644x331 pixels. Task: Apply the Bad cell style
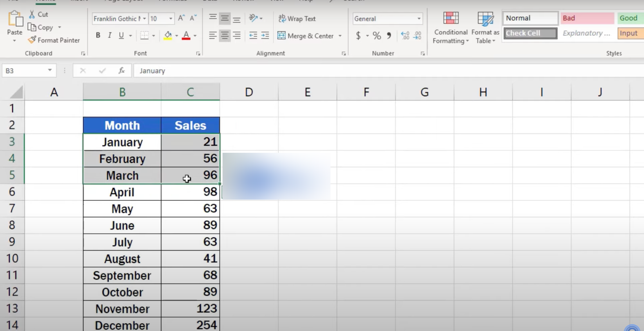587,18
